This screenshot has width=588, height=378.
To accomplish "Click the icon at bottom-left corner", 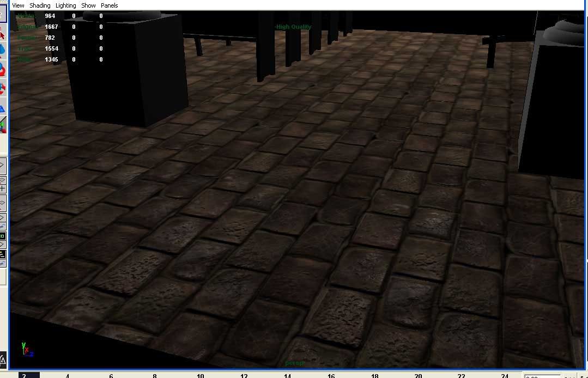I will (3, 359).
